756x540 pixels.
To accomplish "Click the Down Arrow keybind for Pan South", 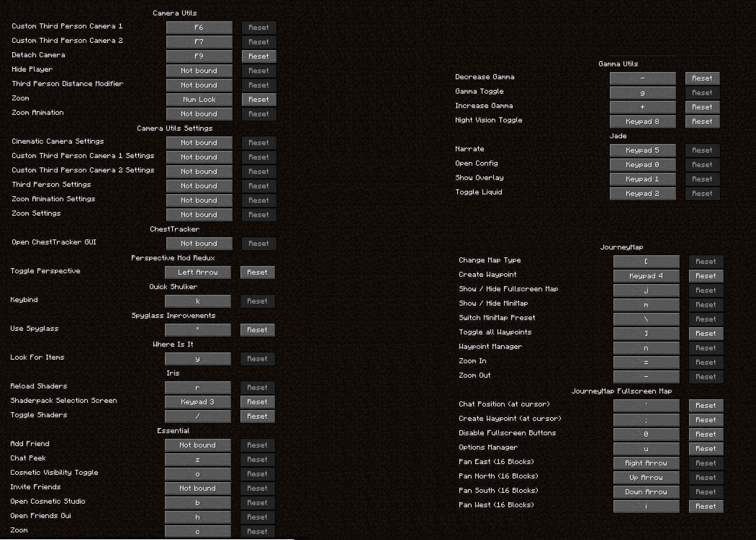I will 646,492.
